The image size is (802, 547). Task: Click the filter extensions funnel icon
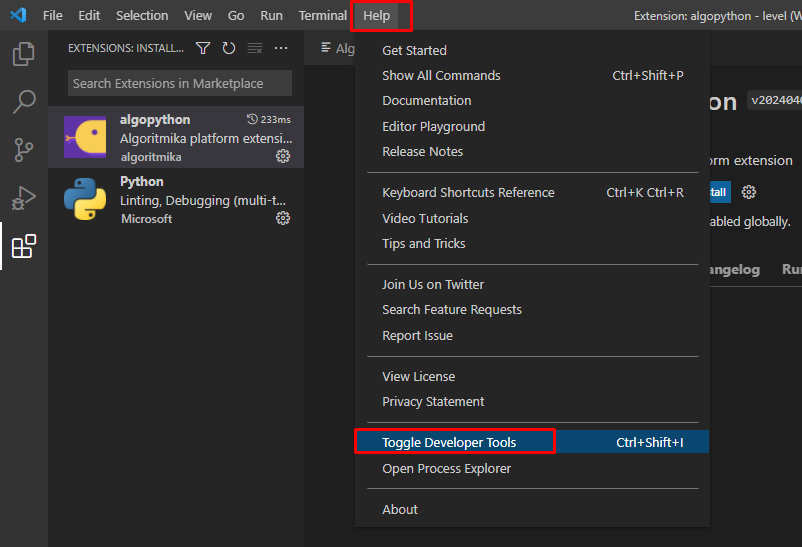pyautogui.click(x=203, y=48)
